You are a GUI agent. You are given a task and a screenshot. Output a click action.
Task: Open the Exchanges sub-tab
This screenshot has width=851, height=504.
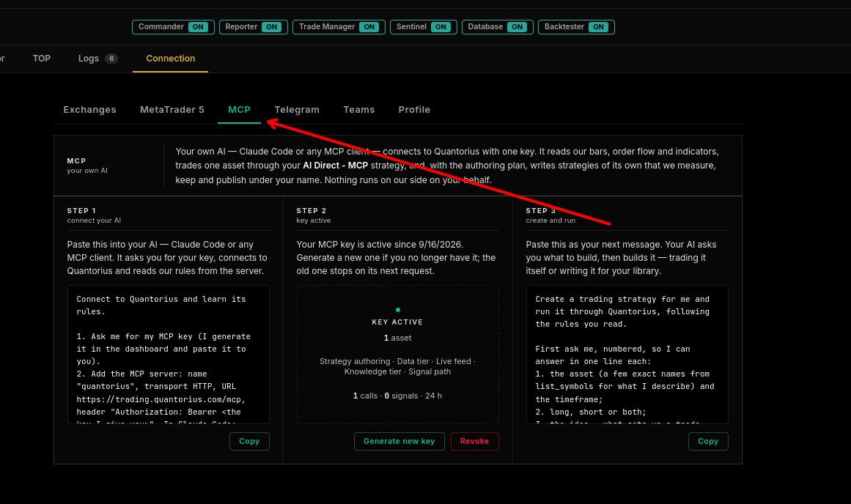click(89, 110)
